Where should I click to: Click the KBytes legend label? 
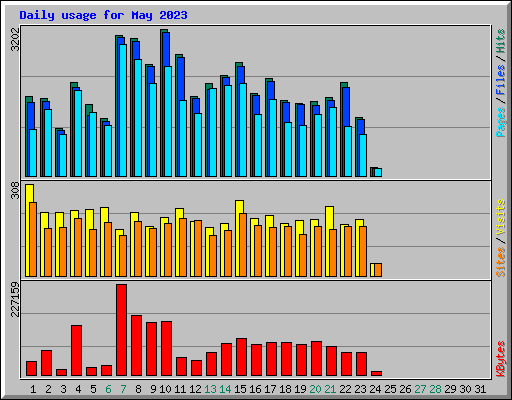click(x=501, y=359)
